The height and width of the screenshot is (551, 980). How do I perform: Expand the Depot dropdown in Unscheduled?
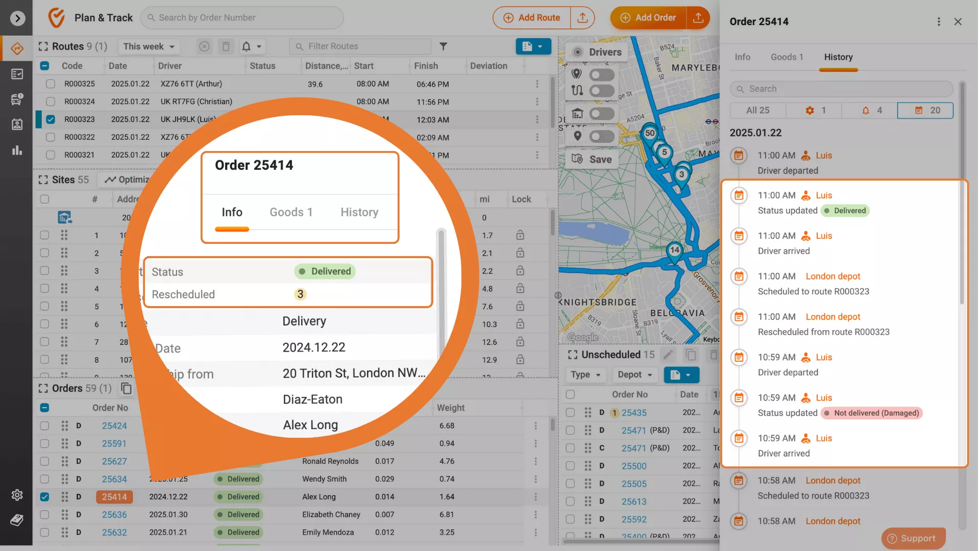tap(634, 374)
